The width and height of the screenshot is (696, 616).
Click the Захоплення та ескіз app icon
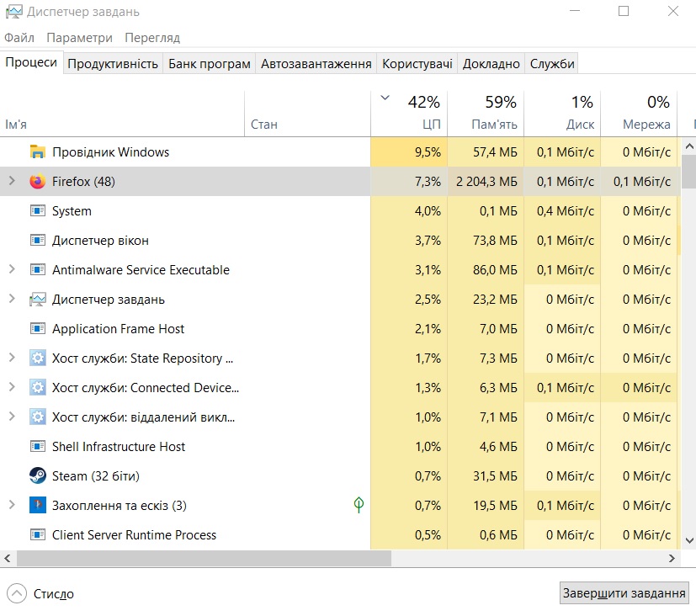[38, 505]
